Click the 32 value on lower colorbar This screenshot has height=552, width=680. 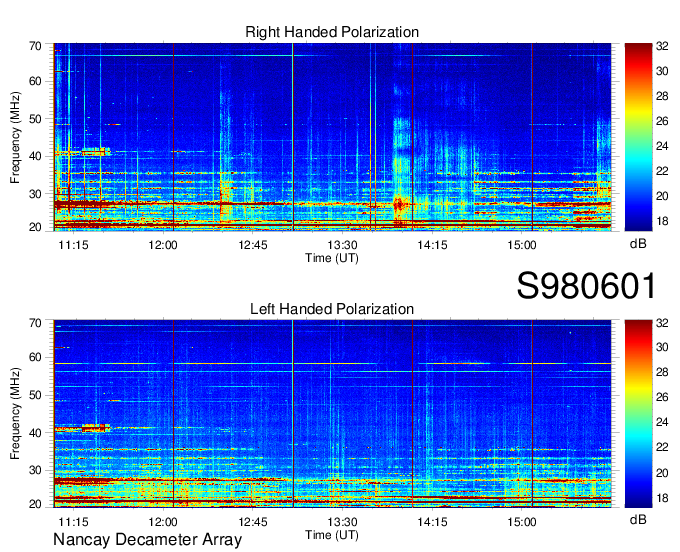coord(662,323)
